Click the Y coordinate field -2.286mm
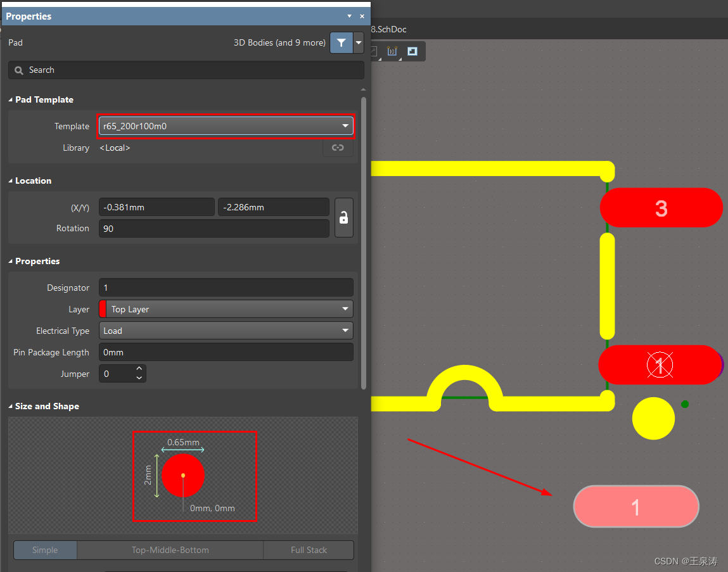Image resolution: width=728 pixels, height=572 pixels. click(274, 207)
